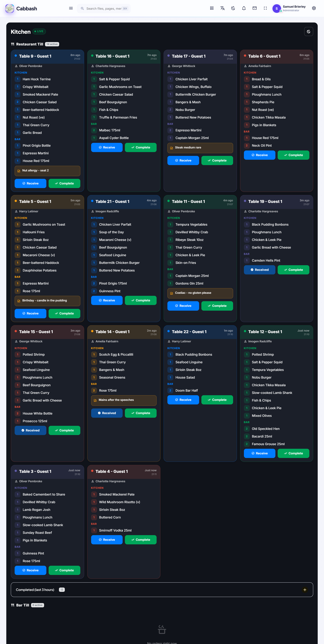
Task: Mark Table 16 order as Complete
Action: 141,147
